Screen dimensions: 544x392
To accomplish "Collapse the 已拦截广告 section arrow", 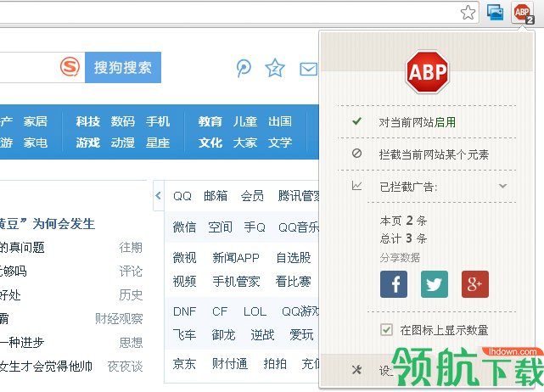I will pyautogui.click(x=502, y=187).
